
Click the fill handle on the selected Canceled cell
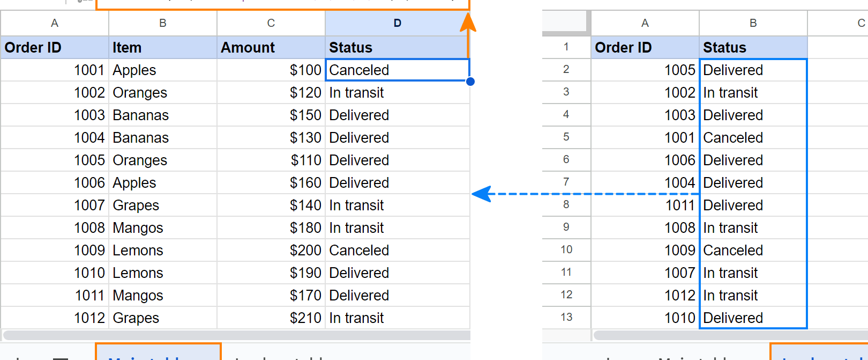click(470, 82)
